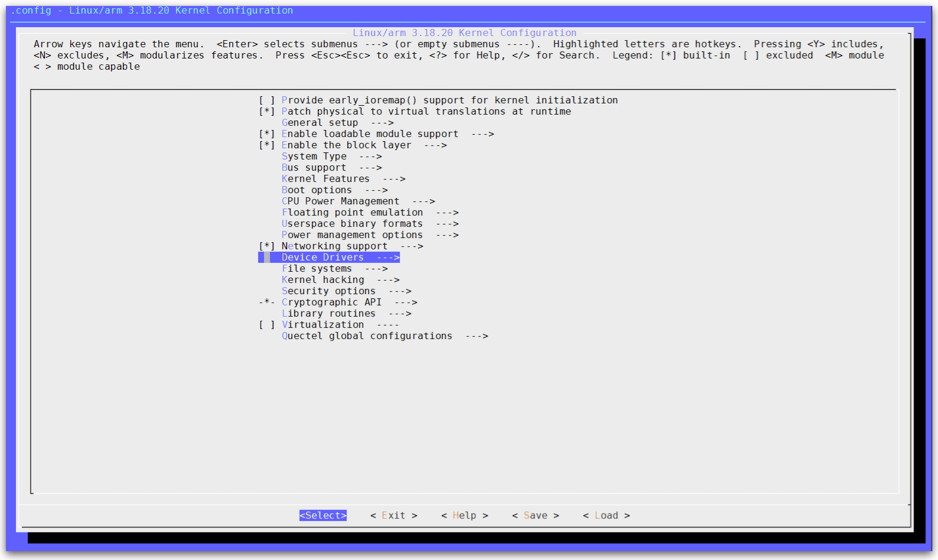Open File systems submenu
Screen dimensions: 938x560
click(334, 269)
